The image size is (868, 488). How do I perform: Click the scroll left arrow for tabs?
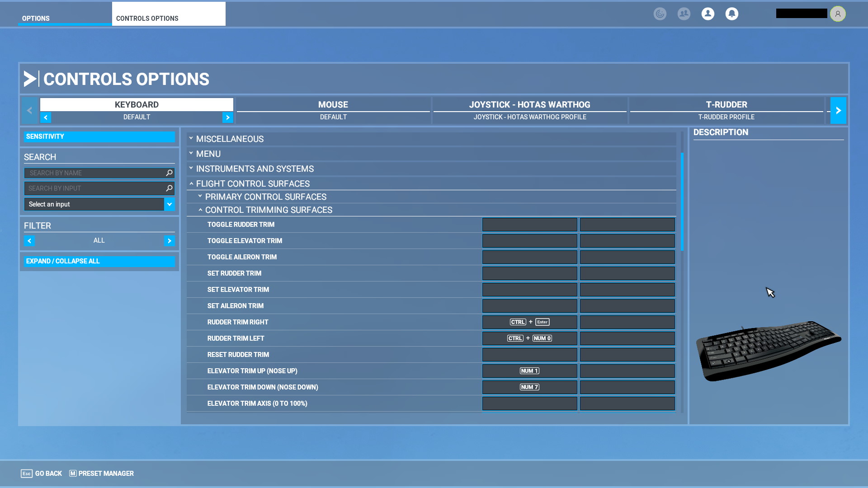click(29, 110)
